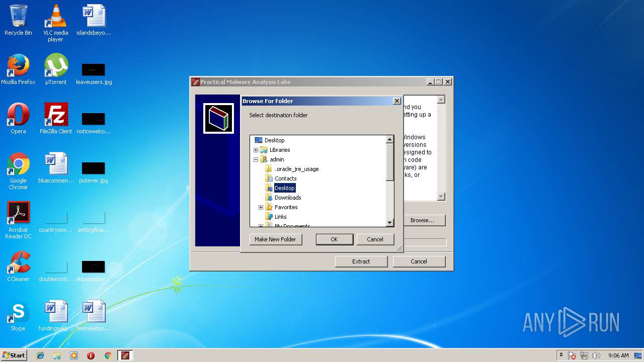Click the Show desktop button
The width and height of the screenshot is (644, 362).
639,355
